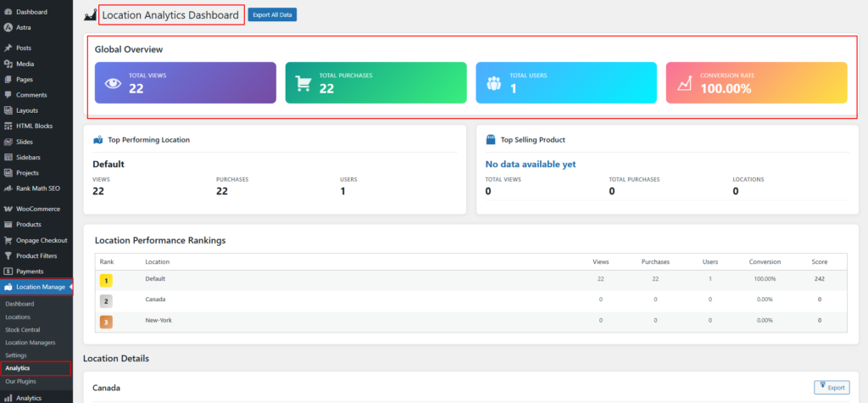
Task: Collapse the Location Manage menu arrow
Action: pos(70,287)
